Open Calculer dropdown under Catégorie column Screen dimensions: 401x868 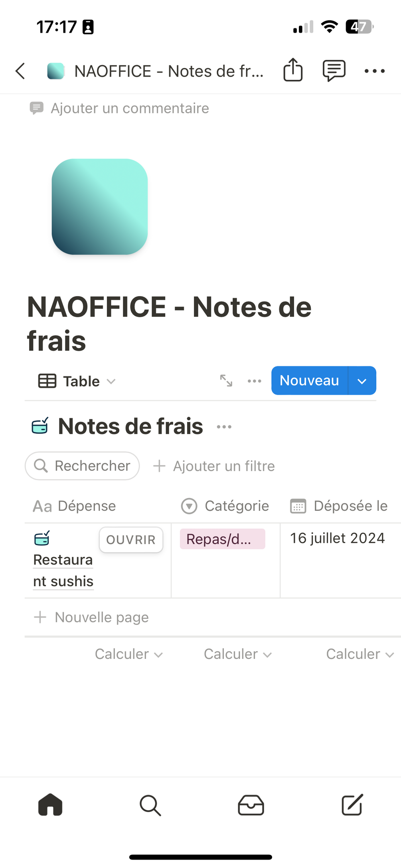click(x=238, y=654)
